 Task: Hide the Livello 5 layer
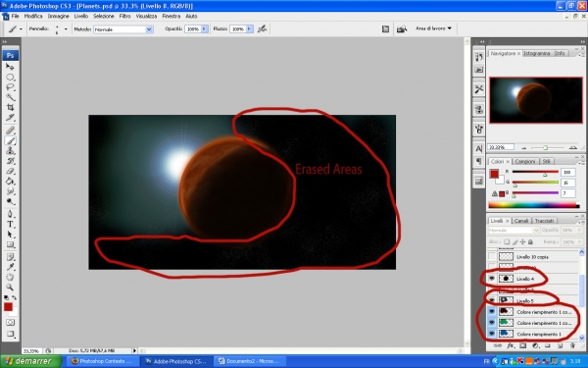tap(492, 300)
